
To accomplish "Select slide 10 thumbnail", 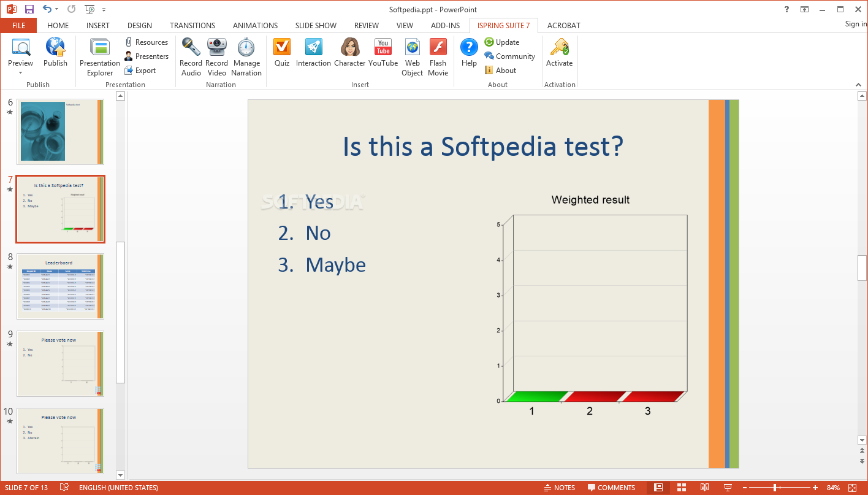I will tap(61, 441).
